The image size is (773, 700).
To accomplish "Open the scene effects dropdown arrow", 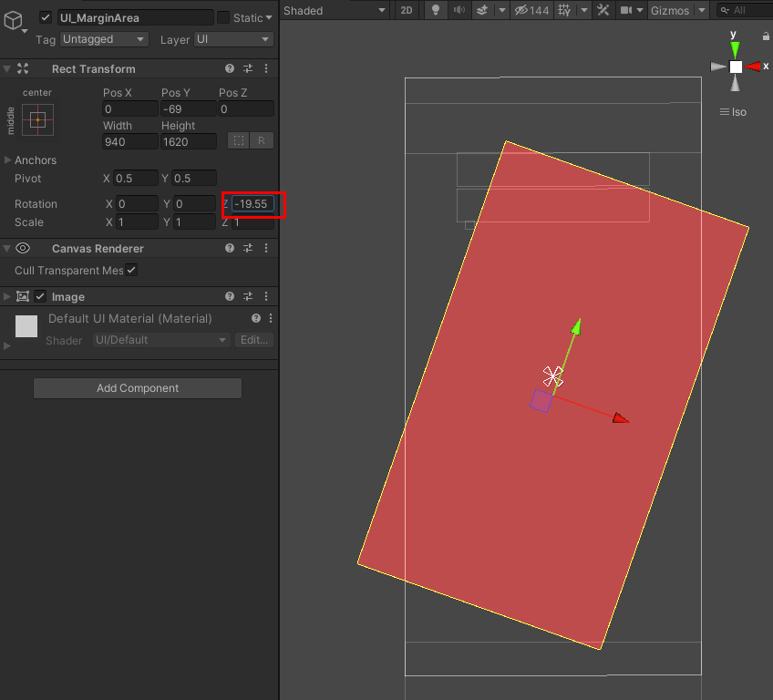I will [x=502, y=10].
